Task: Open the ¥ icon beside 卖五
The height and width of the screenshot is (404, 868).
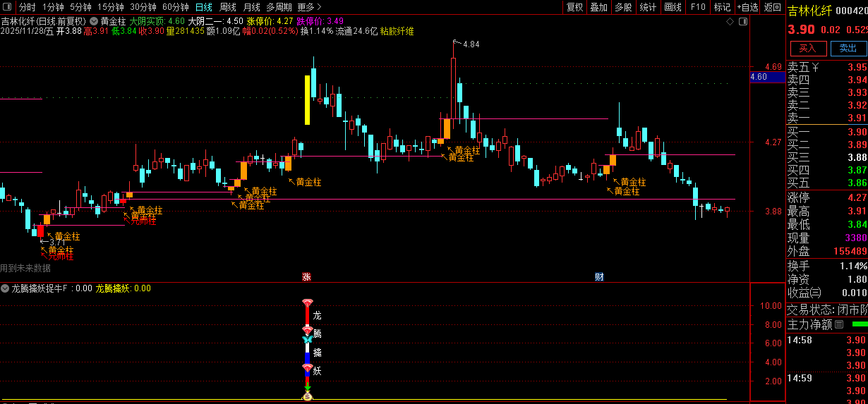Action: pyautogui.click(x=816, y=67)
